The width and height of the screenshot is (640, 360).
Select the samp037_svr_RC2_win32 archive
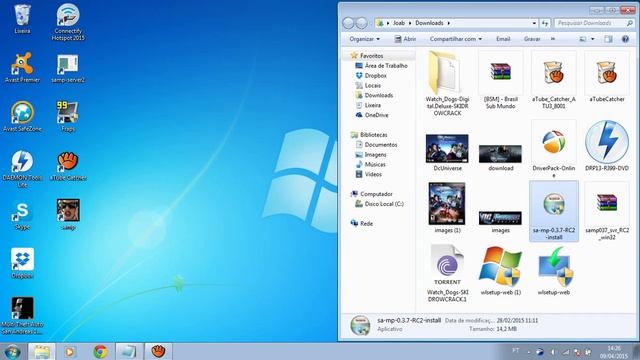(x=607, y=211)
